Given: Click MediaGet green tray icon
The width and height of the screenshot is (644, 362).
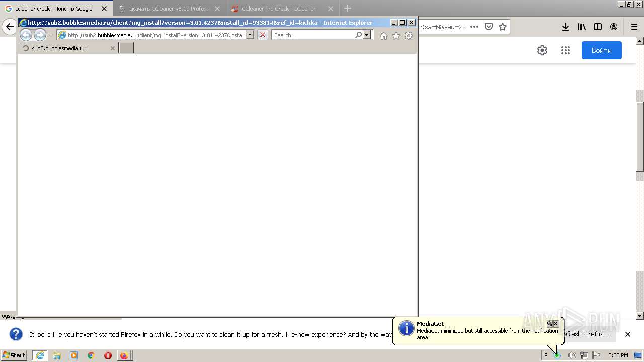Looking at the screenshot, I should (x=557, y=355).
